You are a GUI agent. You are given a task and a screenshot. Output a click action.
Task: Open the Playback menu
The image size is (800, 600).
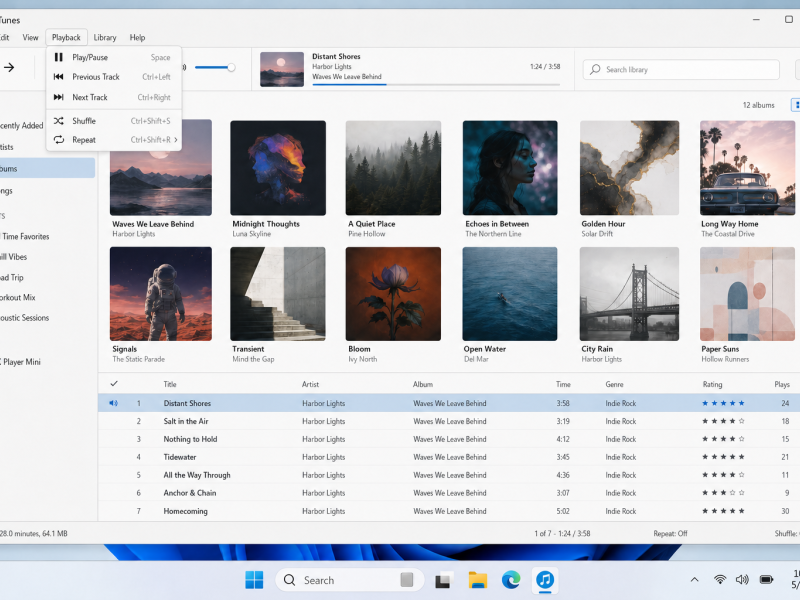(66, 37)
